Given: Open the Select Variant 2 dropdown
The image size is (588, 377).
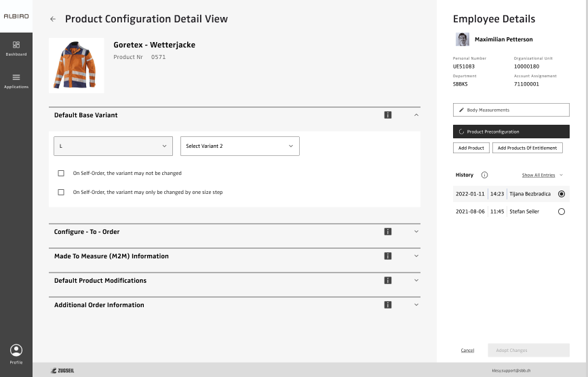Looking at the screenshot, I should (x=239, y=146).
